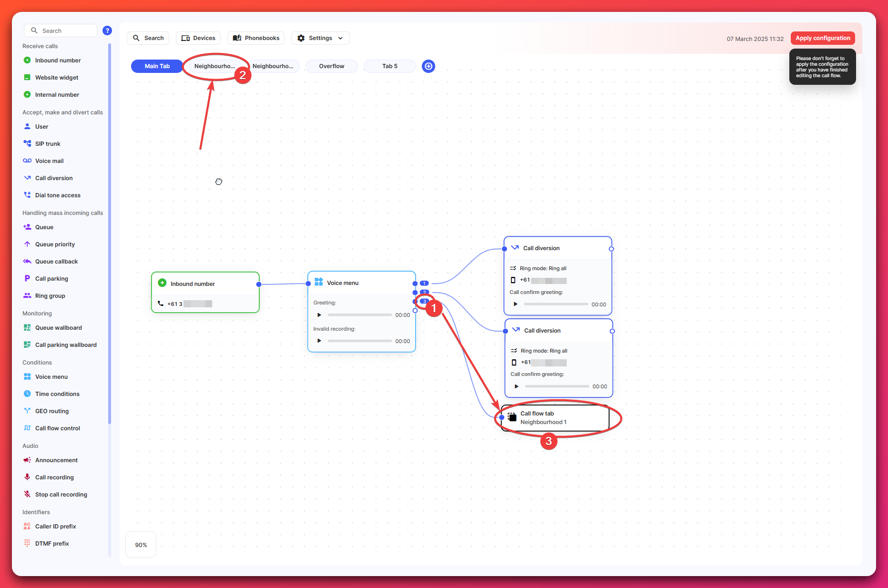Click the Apply configuration button

[823, 38]
